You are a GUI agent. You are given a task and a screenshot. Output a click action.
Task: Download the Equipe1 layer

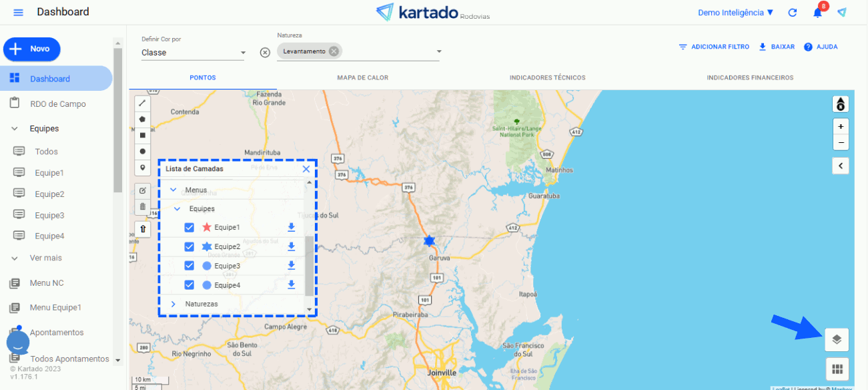click(291, 228)
